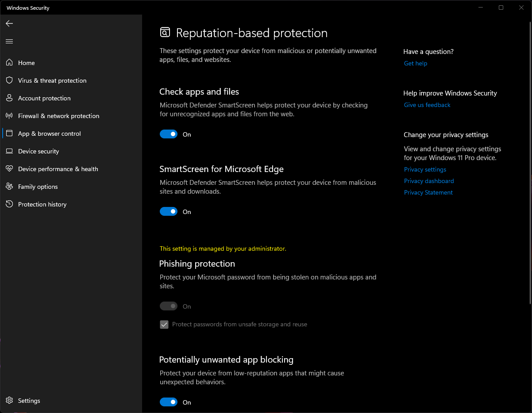532x413 pixels.
Task: Open the Settings gear in sidebar
Action: coord(9,401)
